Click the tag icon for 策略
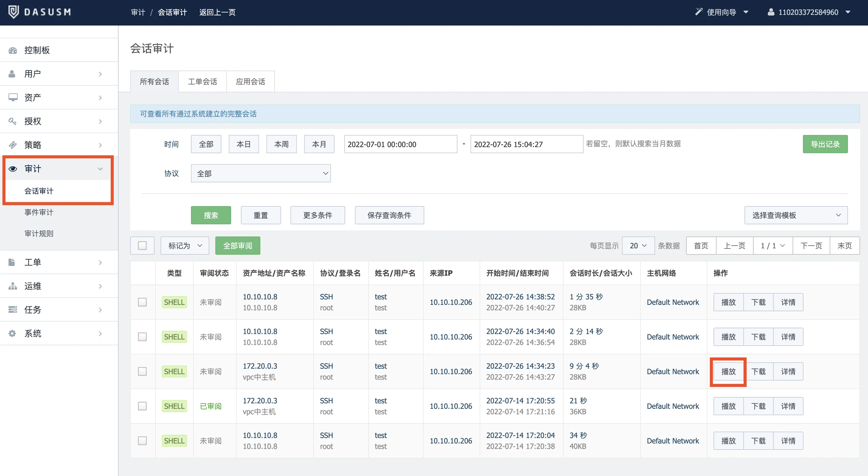The height and width of the screenshot is (476, 868). (x=12, y=145)
